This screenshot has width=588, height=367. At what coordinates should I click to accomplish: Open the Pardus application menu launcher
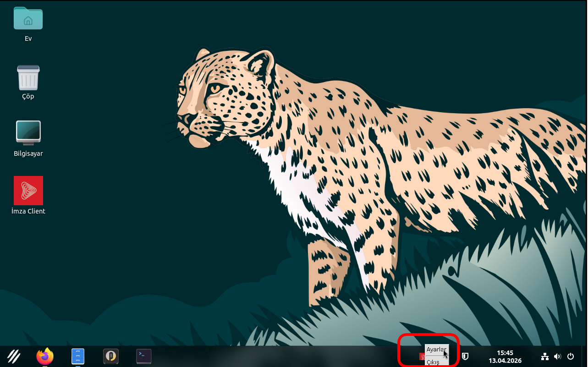point(14,356)
